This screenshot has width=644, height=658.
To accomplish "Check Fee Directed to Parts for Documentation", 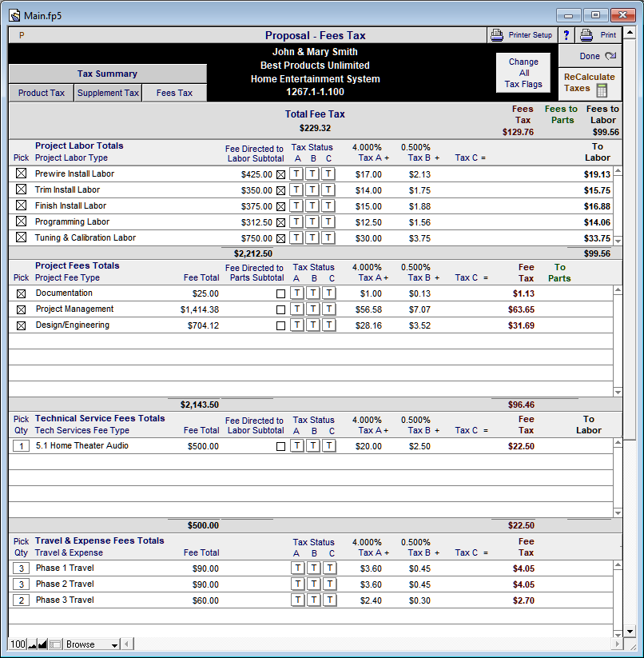I will (x=281, y=293).
